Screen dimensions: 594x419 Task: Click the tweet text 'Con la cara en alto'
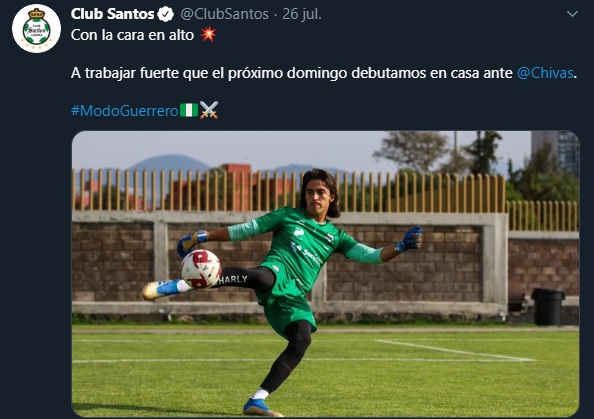click(x=132, y=35)
